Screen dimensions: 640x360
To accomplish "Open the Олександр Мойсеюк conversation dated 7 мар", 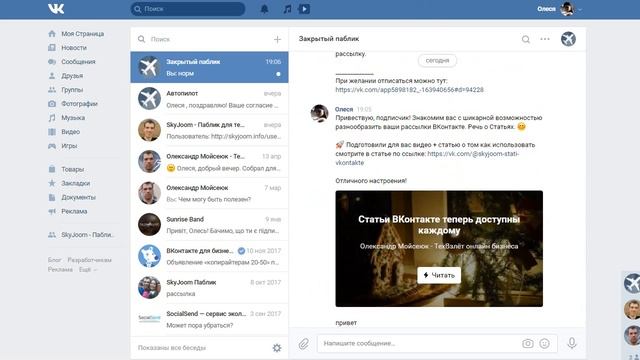I will click(x=209, y=193).
